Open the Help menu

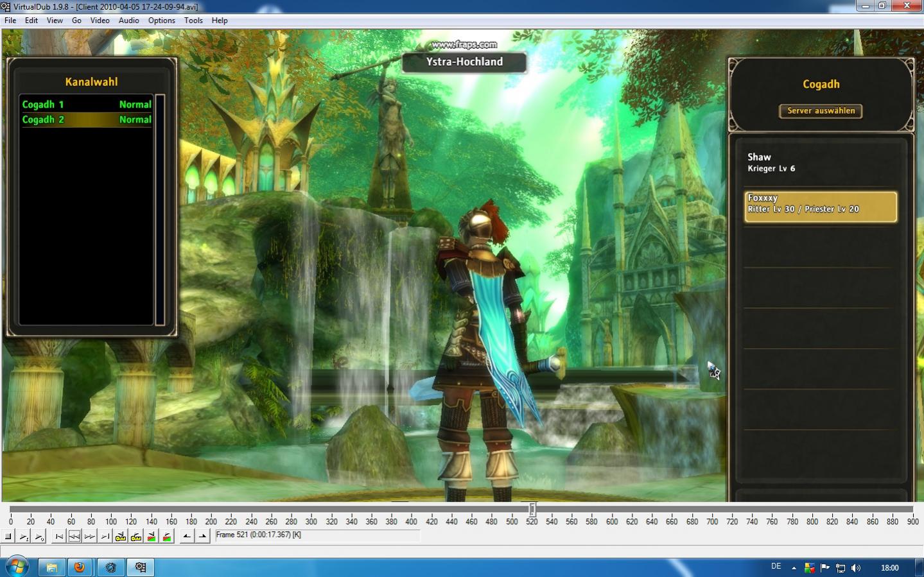point(220,21)
